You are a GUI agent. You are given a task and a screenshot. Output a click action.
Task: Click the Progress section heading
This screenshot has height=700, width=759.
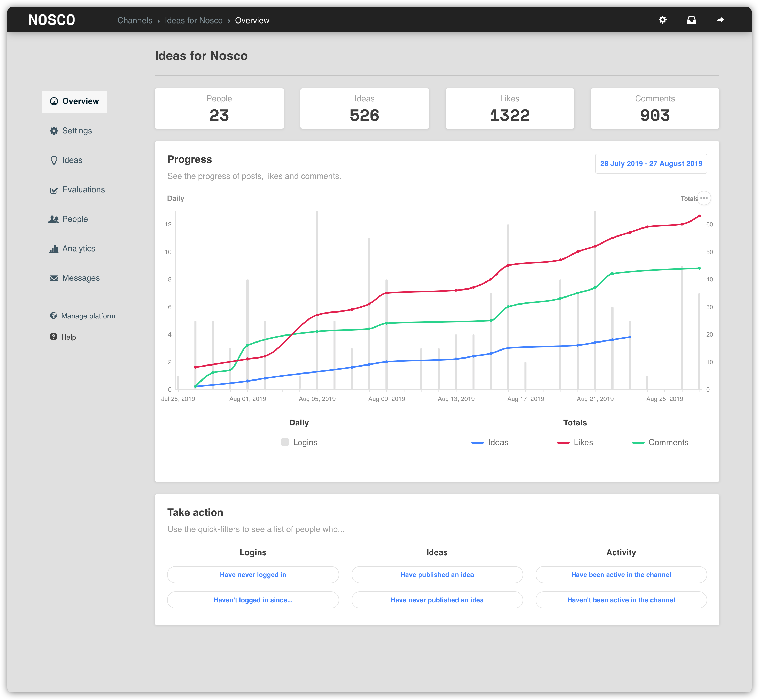pyautogui.click(x=190, y=159)
